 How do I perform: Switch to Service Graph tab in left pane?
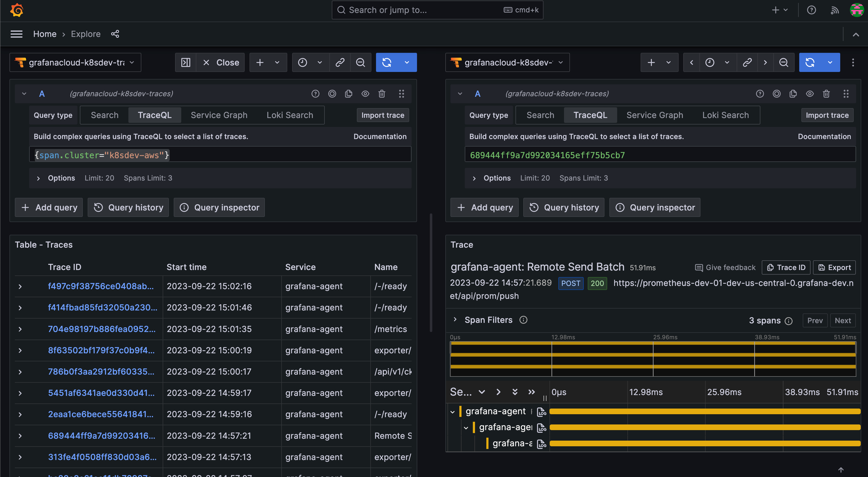tap(219, 115)
